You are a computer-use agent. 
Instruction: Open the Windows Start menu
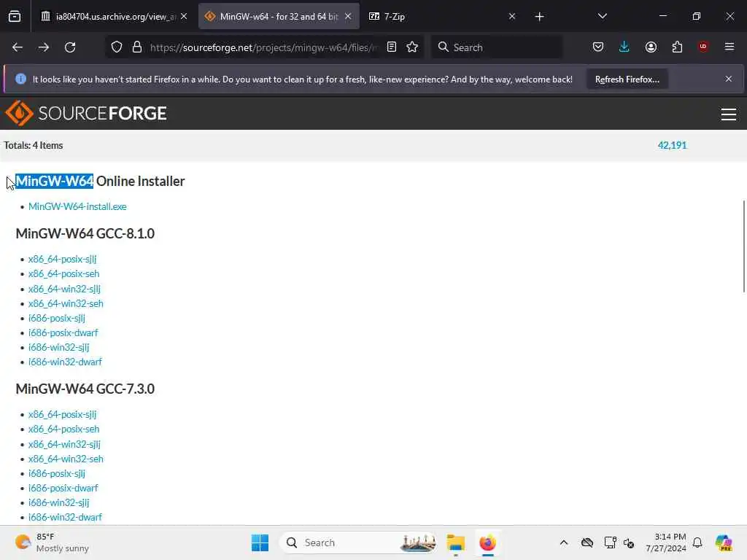click(x=260, y=542)
